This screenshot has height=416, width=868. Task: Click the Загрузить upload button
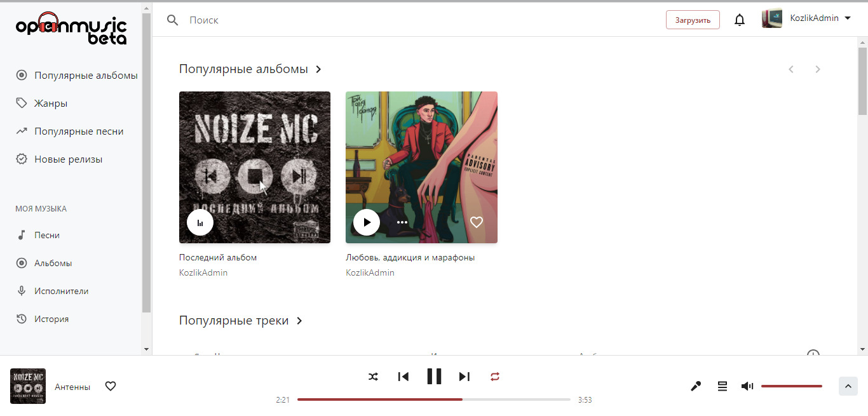(693, 20)
